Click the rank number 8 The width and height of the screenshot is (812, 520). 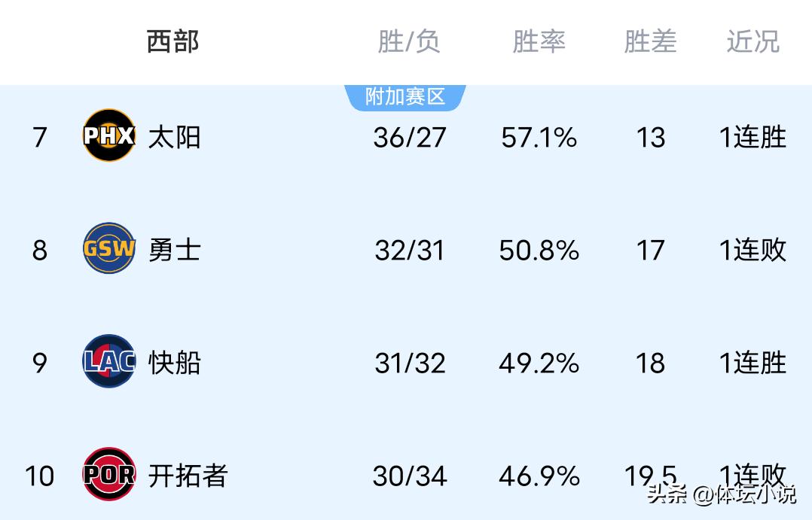tap(39, 251)
